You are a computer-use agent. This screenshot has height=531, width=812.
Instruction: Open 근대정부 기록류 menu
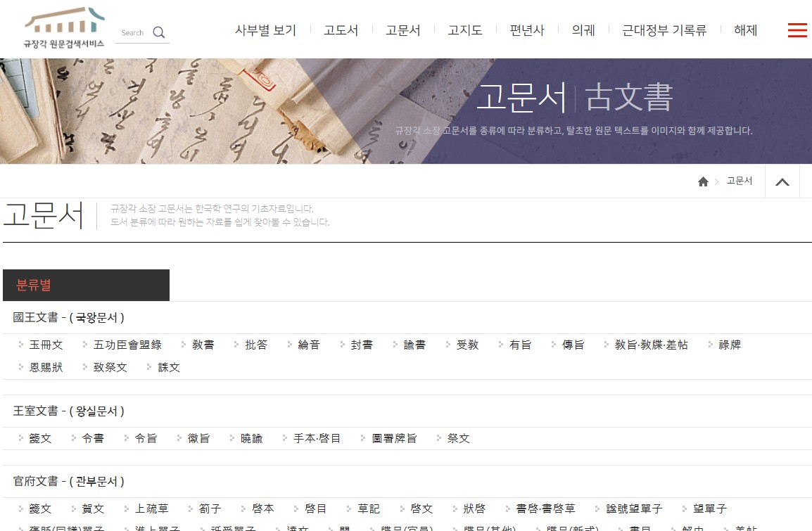click(664, 30)
